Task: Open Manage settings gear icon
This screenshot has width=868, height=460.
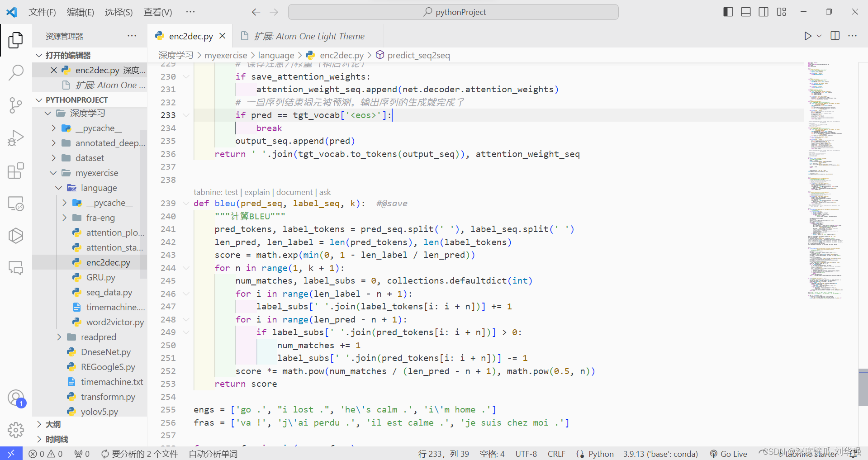Action: tap(16, 430)
